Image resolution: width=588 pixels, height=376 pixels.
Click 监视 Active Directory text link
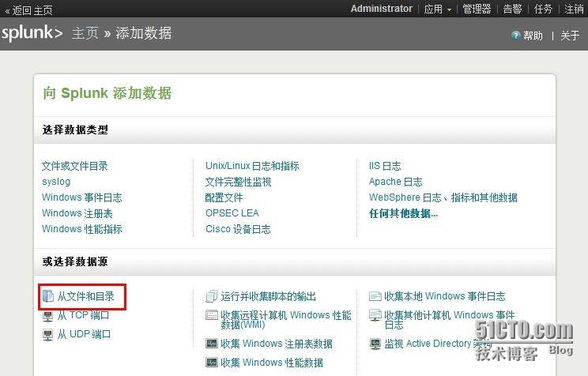[x=438, y=344]
